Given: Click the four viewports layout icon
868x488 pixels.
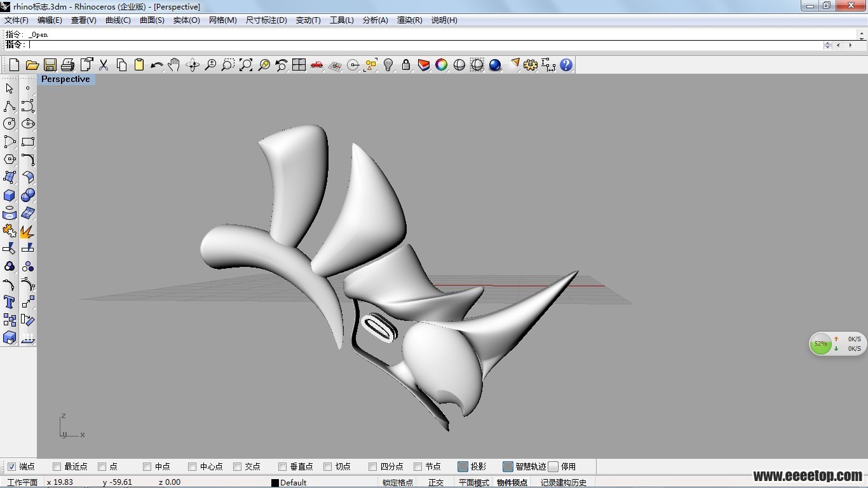Looking at the screenshot, I should click(x=299, y=65).
